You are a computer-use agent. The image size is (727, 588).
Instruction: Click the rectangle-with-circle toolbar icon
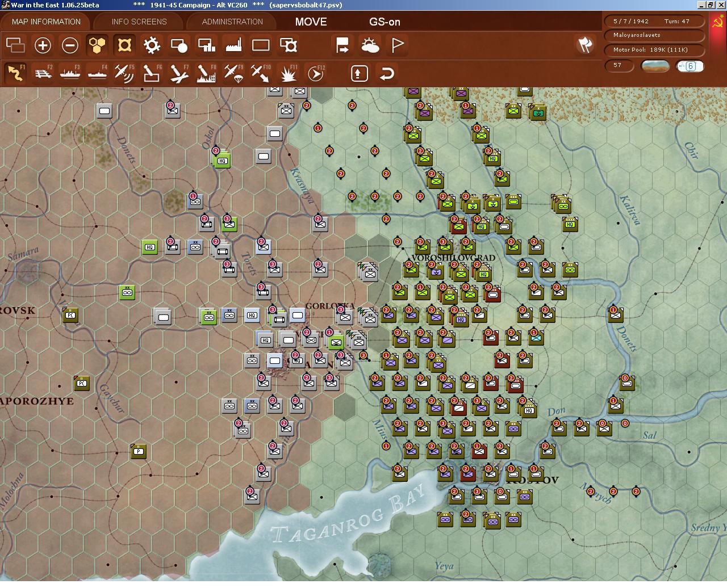[x=179, y=45]
